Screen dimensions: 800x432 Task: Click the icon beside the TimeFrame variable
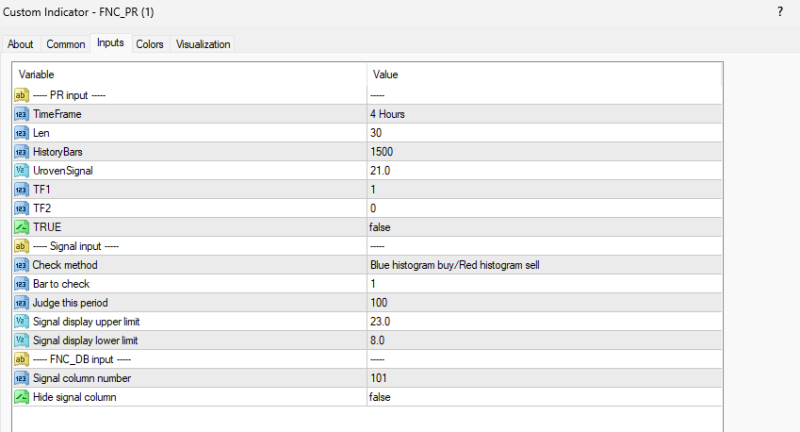click(x=22, y=114)
